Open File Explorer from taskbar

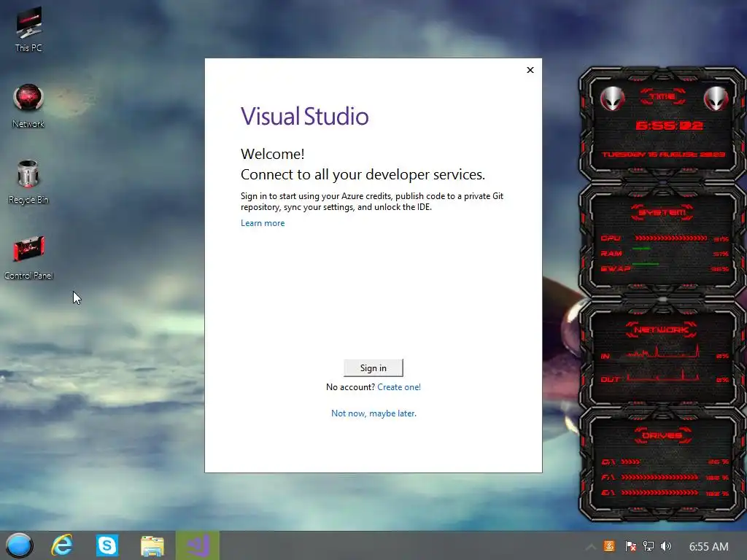point(152,545)
